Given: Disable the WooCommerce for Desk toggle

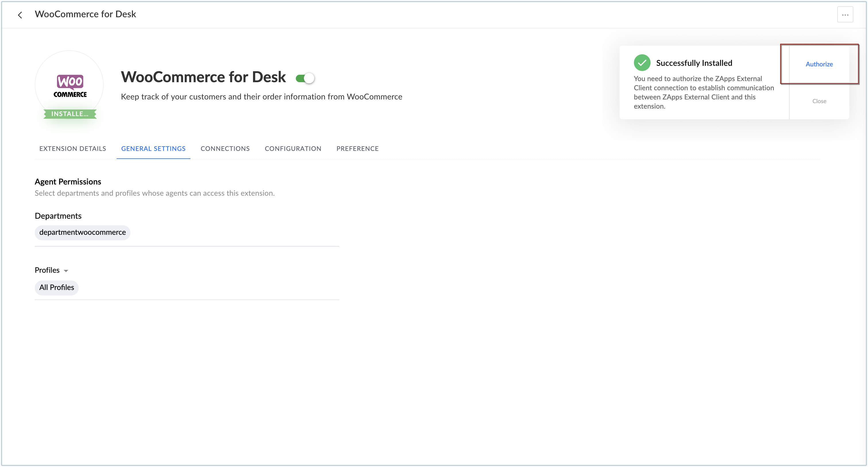Looking at the screenshot, I should tap(305, 78).
